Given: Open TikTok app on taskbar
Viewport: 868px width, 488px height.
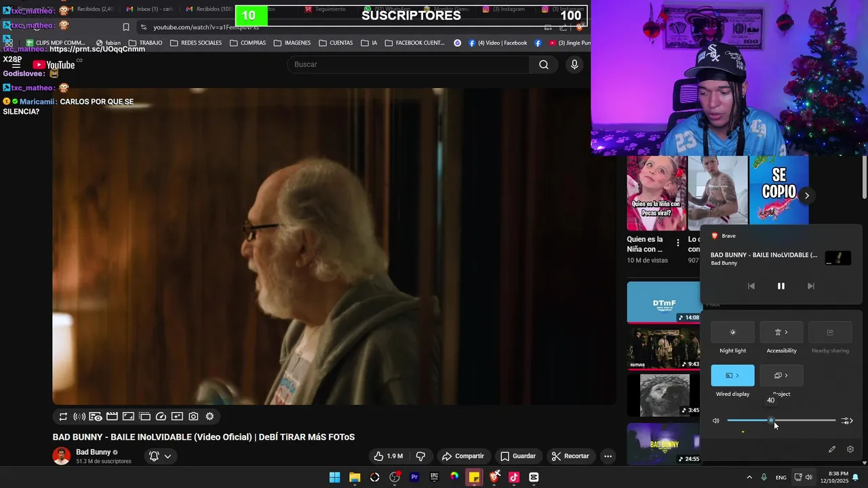Looking at the screenshot, I should click(514, 477).
